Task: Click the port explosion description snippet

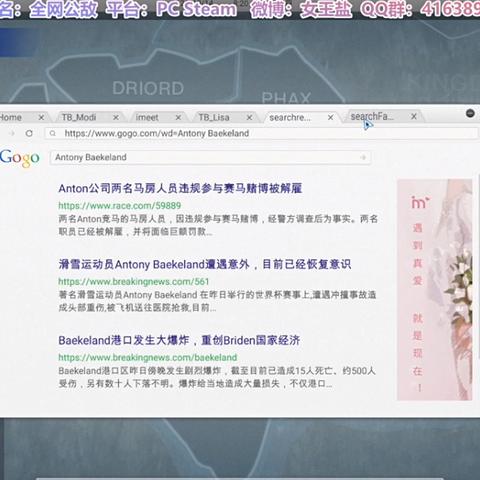Action: point(217,377)
